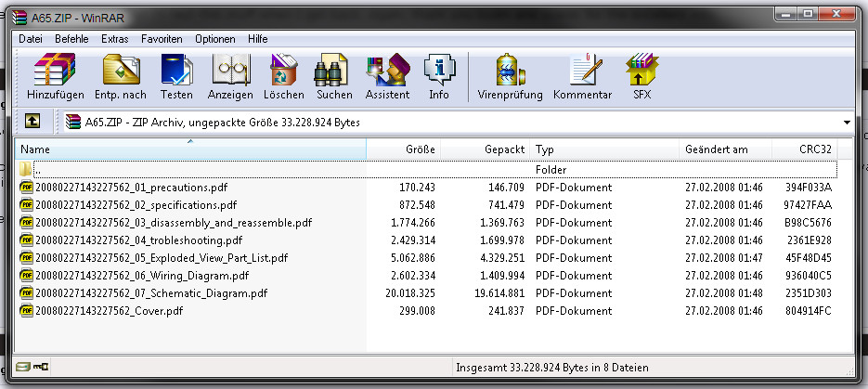Click the drive icon in status bar
The image size is (868, 389).
(x=22, y=367)
